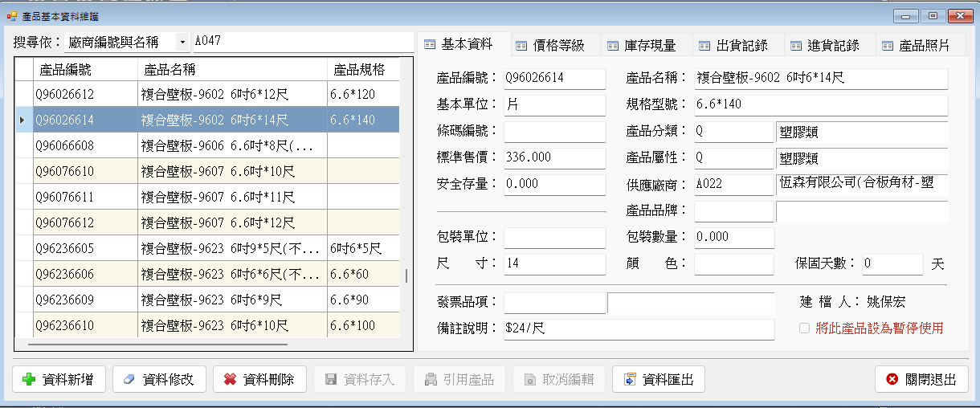Sort by 產品編號 column header
This screenshot has height=408, width=980.
[84, 69]
